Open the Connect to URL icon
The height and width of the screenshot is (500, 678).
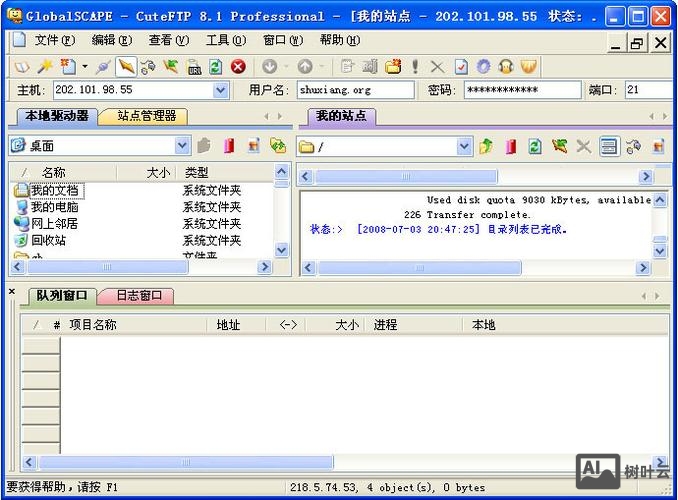click(x=193, y=67)
